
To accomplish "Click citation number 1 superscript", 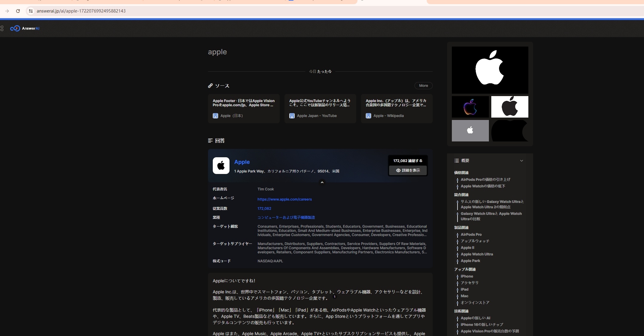I will pos(335,297).
